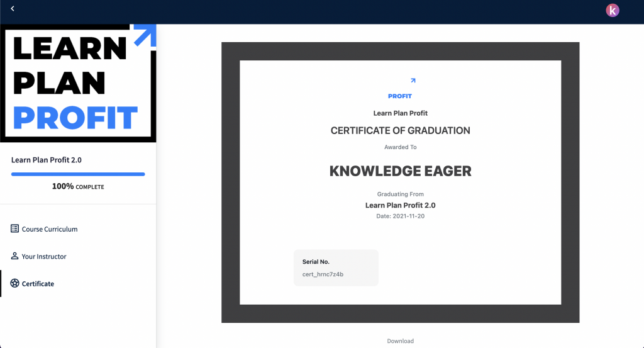Click the name KNOWLEDGE EAGER

coord(401,171)
